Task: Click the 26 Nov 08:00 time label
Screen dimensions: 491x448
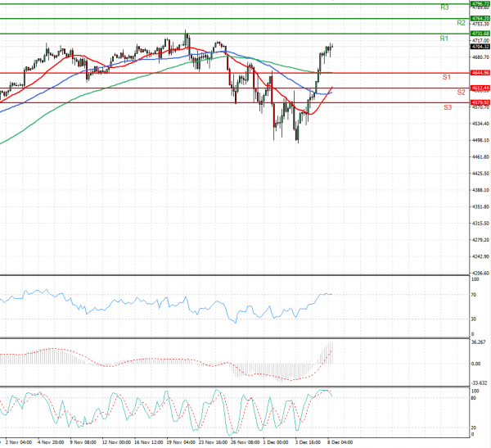Action: (x=245, y=442)
